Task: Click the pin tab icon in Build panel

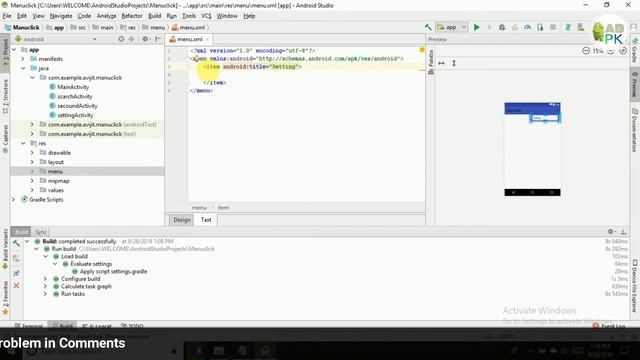Action: (16, 273)
